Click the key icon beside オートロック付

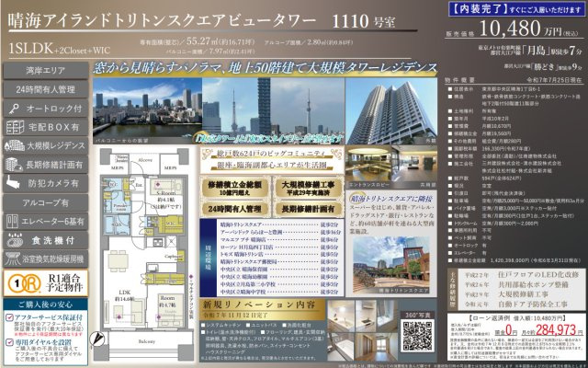(x=15, y=109)
